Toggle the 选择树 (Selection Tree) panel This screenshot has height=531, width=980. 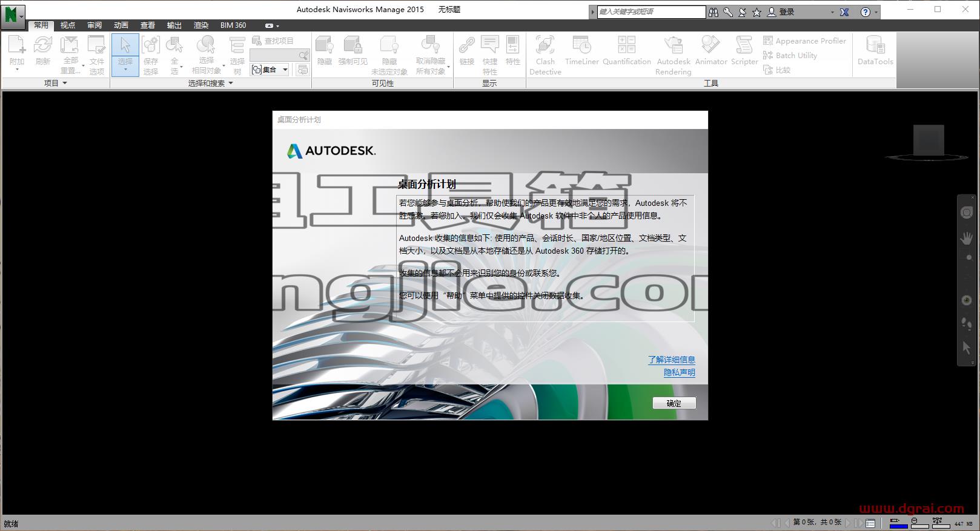237,55
